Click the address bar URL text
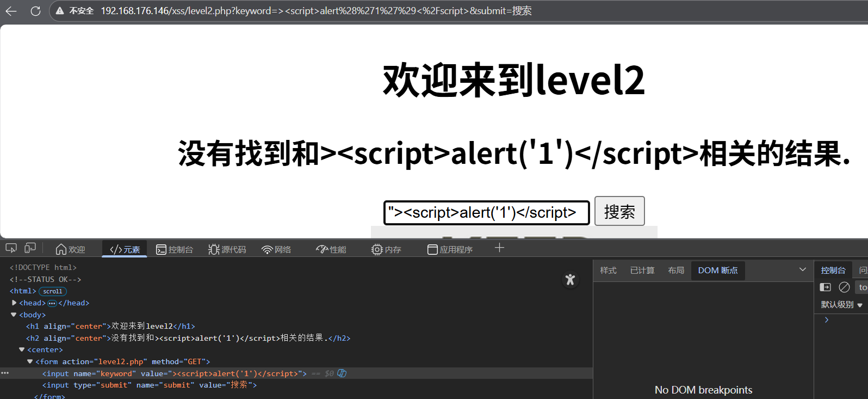Viewport: 868px width, 399px height. 316,11
